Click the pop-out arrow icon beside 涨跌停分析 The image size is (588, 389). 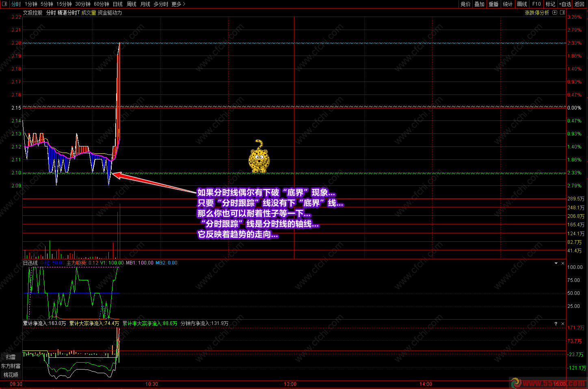tap(555, 13)
